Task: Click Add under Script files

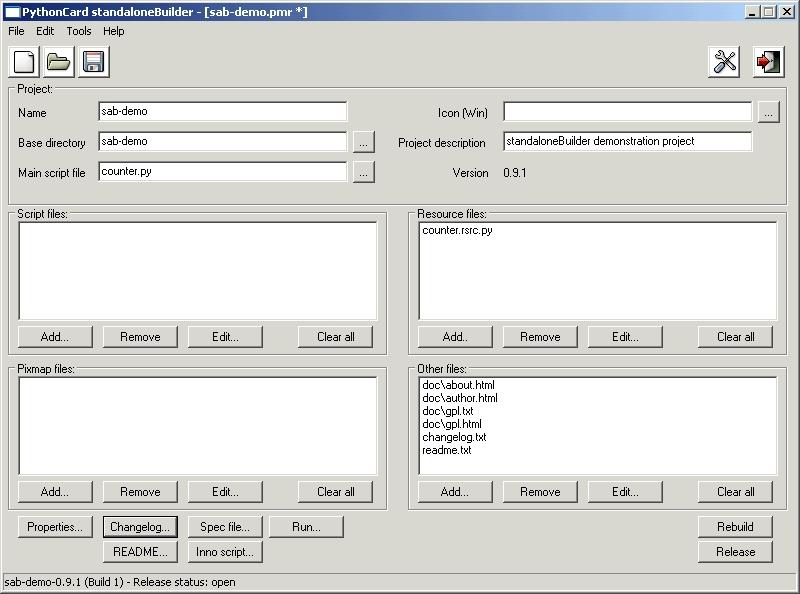Action: tap(55, 337)
